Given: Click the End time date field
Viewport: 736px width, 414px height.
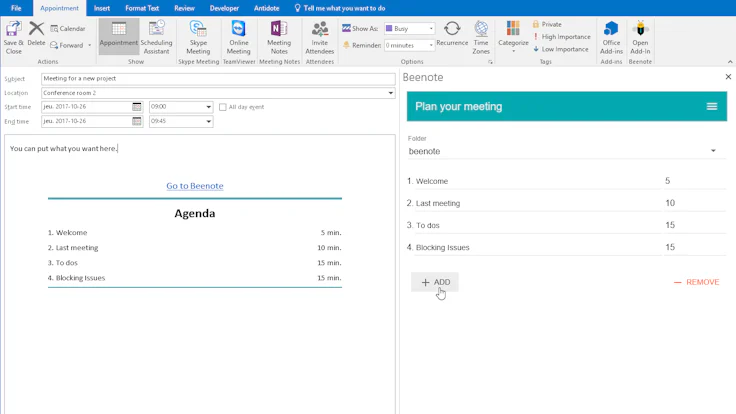Looking at the screenshot, I should (x=86, y=121).
